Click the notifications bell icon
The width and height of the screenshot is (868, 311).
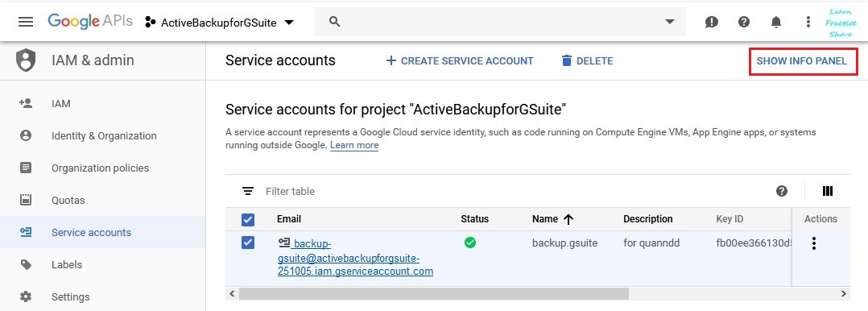pyautogui.click(x=776, y=23)
